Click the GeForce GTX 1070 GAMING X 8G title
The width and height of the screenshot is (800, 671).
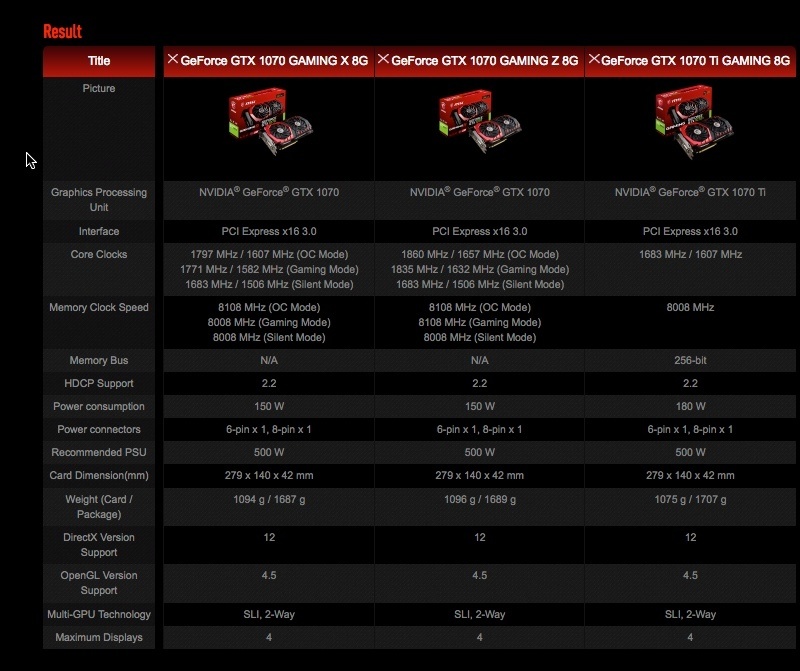274,61
